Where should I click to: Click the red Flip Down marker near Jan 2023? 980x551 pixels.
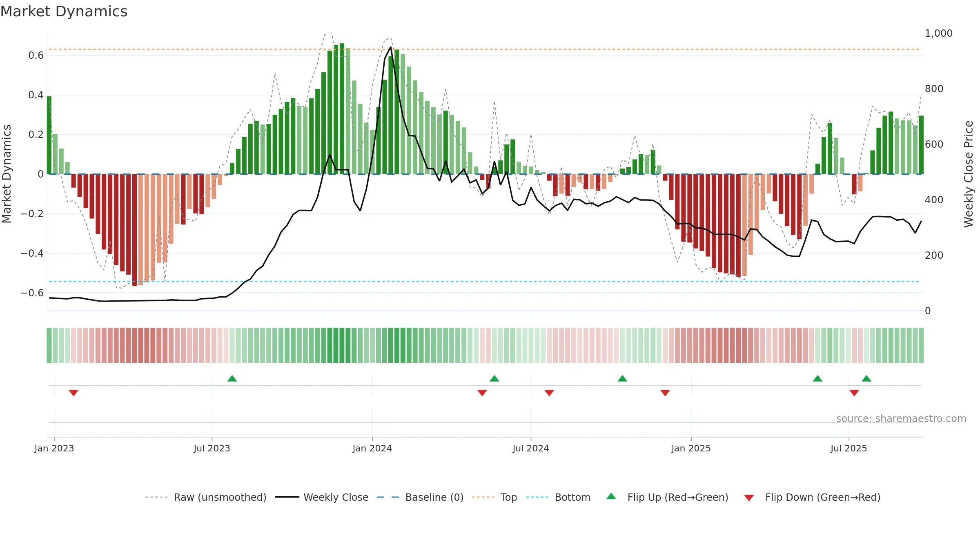73,393
